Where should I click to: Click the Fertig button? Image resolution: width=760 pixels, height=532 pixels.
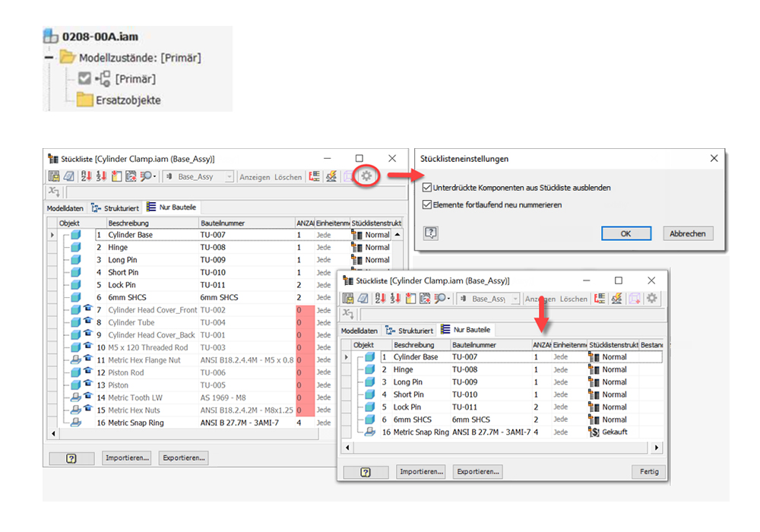tap(648, 472)
